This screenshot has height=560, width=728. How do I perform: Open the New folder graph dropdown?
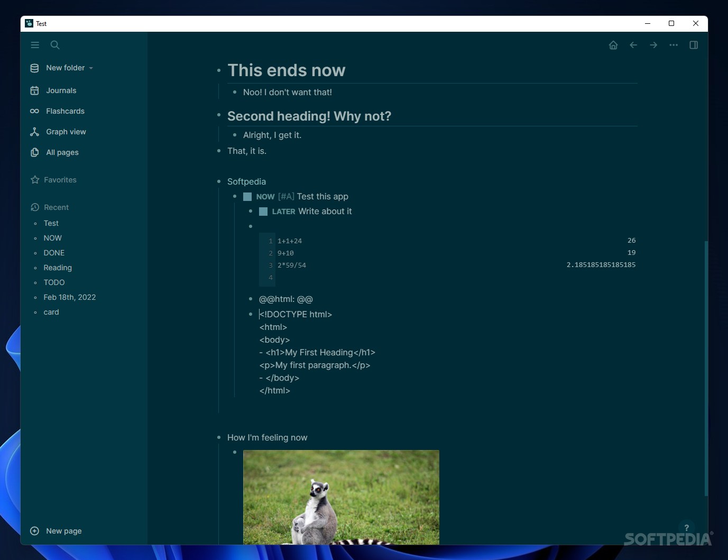tap(69, 68)
